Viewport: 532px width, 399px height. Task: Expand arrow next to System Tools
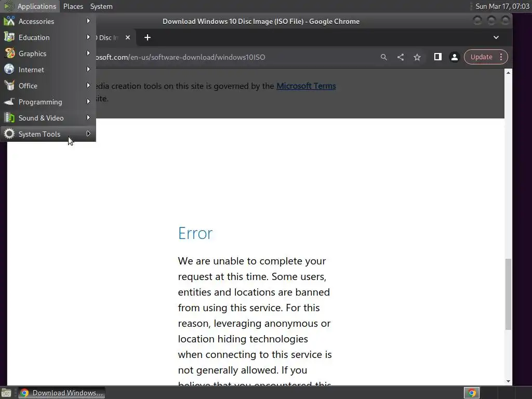88,134
